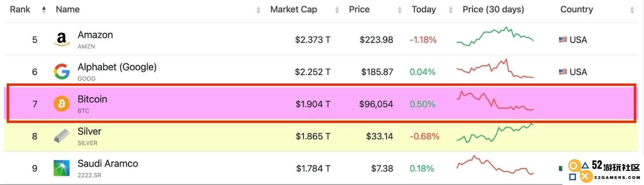Sort by Country column arrows

tap(632, 9)
